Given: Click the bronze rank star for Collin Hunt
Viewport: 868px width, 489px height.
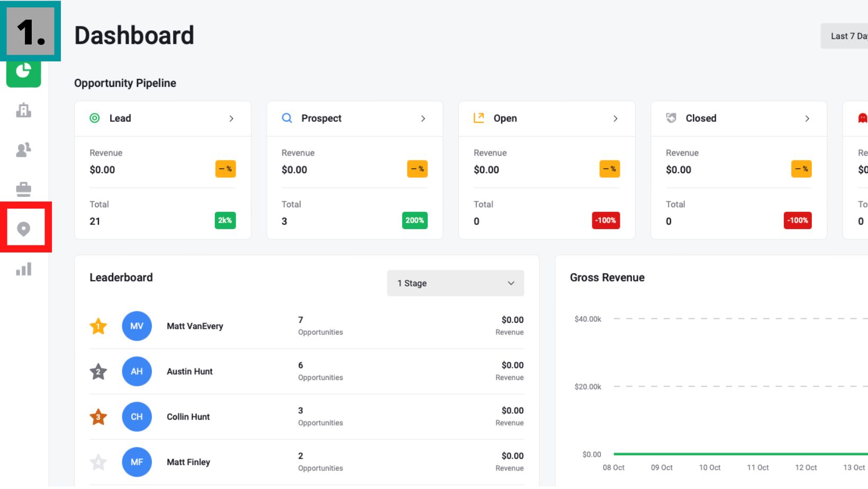Looking at the screenshot, I should point(98,417).
